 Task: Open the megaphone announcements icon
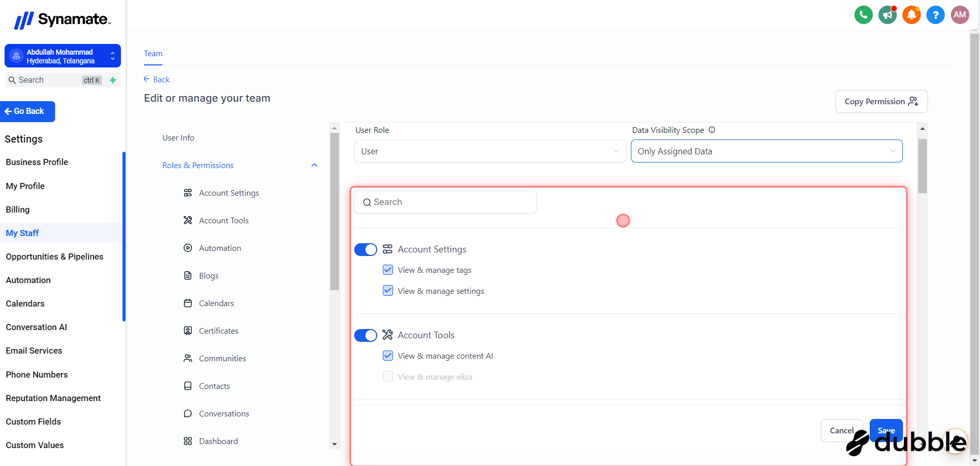888,15
